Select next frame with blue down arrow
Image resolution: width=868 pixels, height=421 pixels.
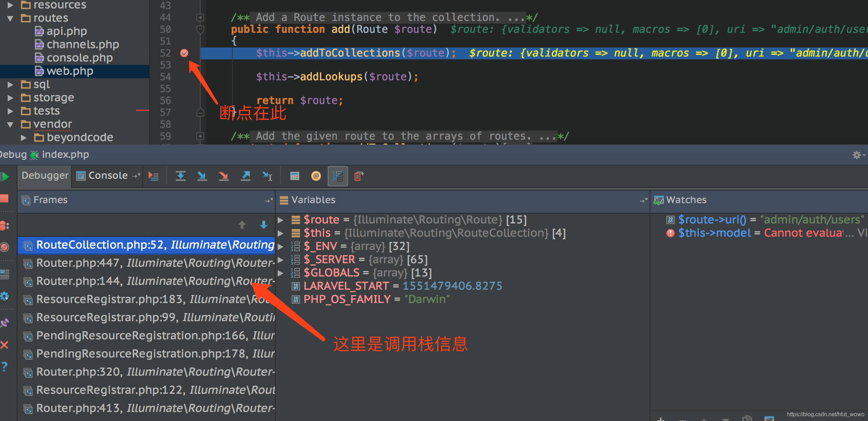264,225
